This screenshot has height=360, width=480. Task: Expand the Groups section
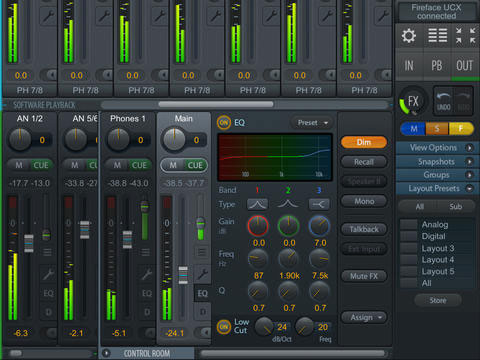[437, 175]
